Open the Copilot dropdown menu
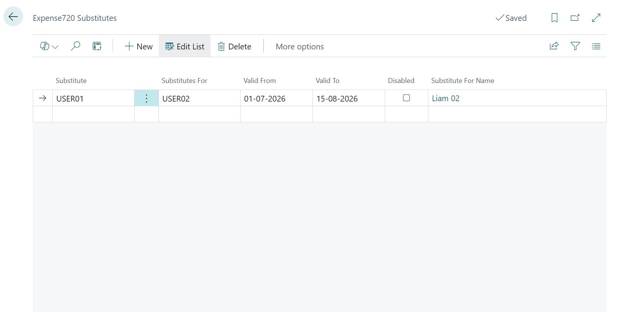Image resolution: width=644 pixels, height=312 pixels. [49, 46]
